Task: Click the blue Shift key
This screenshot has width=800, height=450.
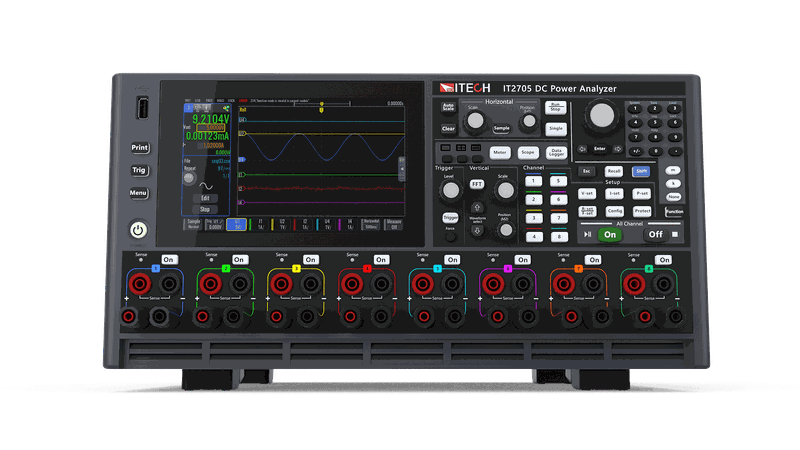Action: coord(641,171)
